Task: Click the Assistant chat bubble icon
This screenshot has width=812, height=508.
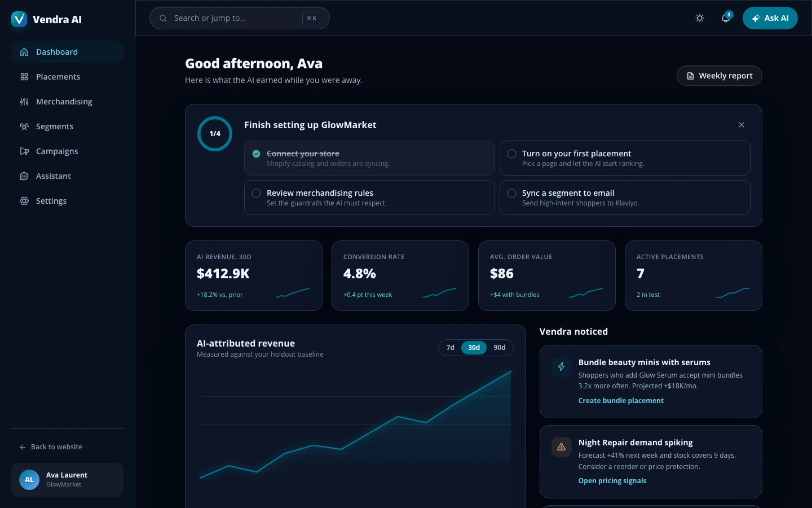Action: (x=24, y=176)
